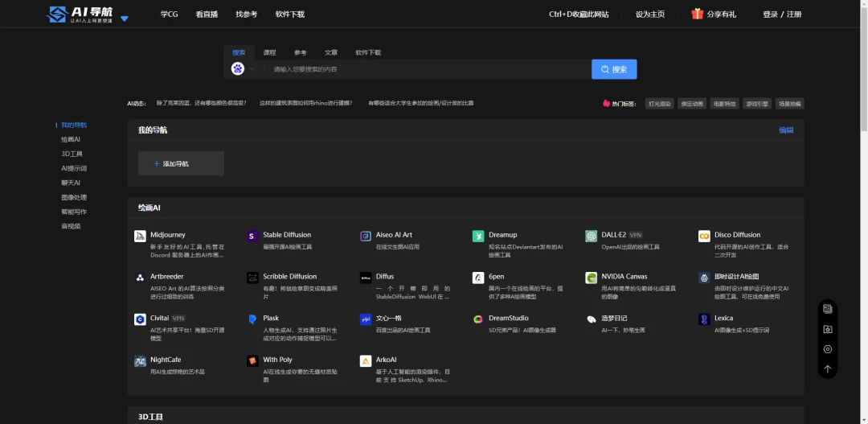868x424 pixels.
Task: Open the top bar 软件下载 menu
Action: [290, 14]
